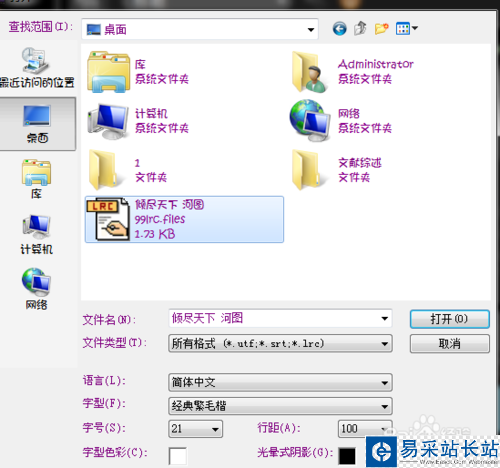Open view options arrow beside view icon

coord(415,29)
